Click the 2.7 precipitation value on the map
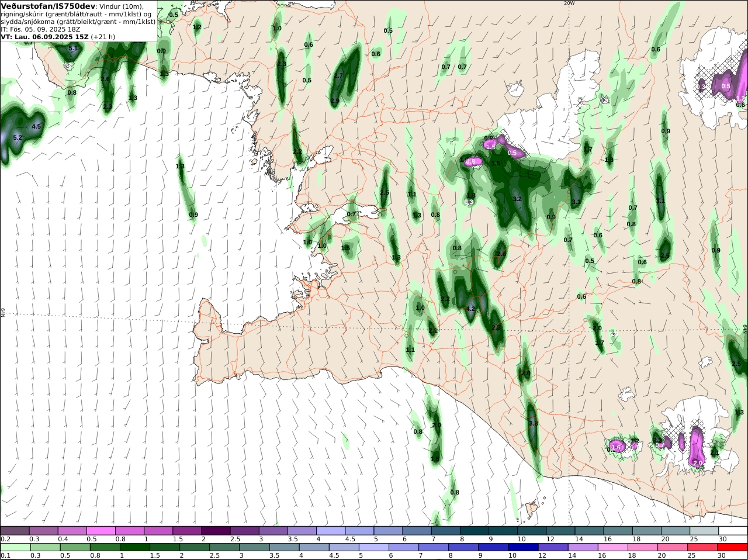Viewport: 748px width, 560px height. [x=338, y=76]
